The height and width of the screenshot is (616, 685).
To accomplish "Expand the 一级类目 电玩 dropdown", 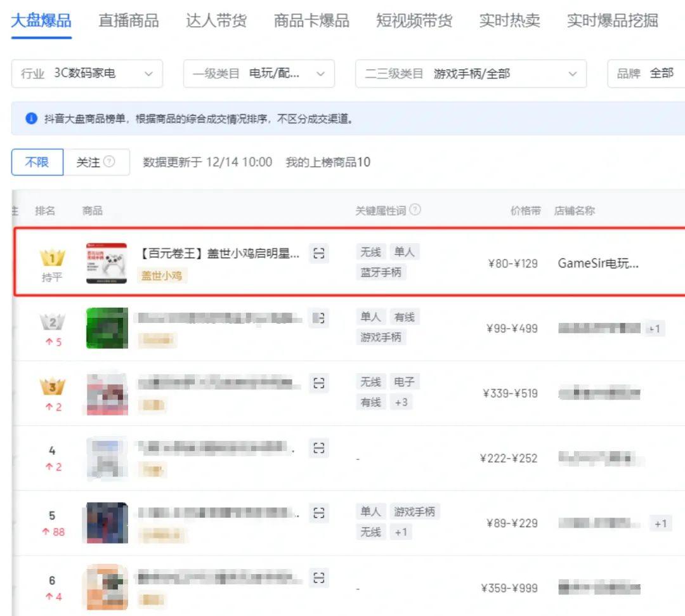I will click(x=259, y=74).
